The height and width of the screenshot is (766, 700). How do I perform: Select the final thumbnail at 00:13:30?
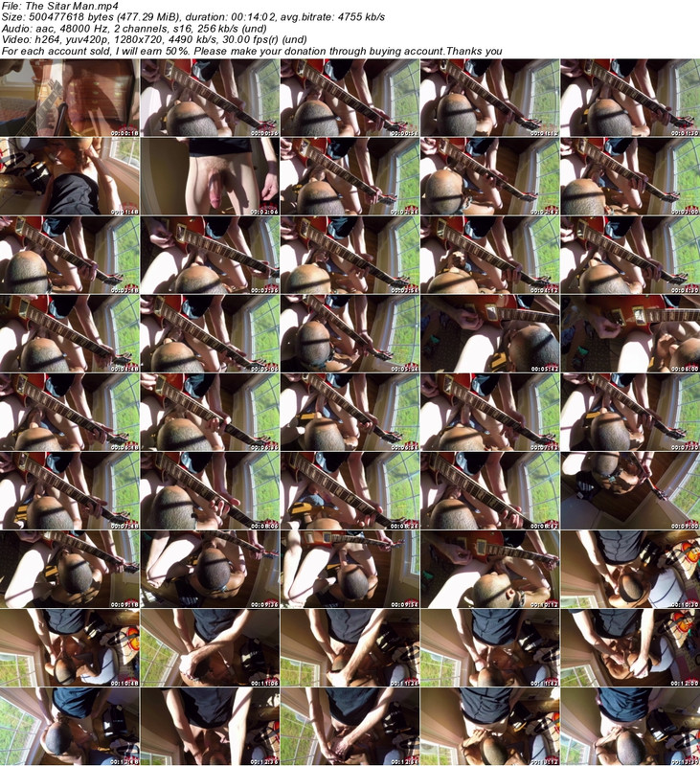pyautogui.click(x=629, y=726)
